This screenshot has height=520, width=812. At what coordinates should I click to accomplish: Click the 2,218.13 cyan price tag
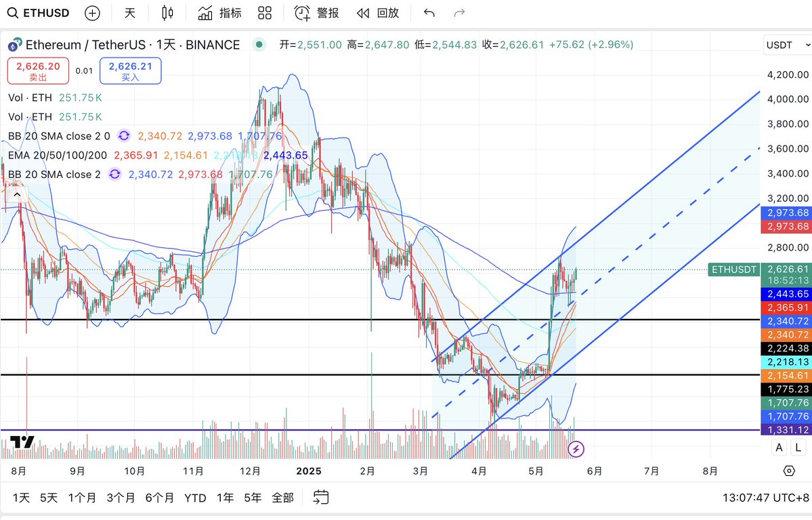787,362
